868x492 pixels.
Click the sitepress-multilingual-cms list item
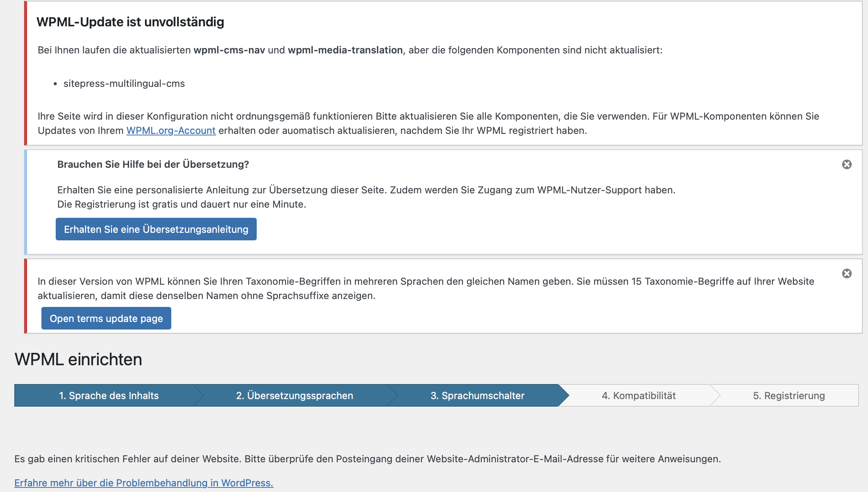point(124,84)
